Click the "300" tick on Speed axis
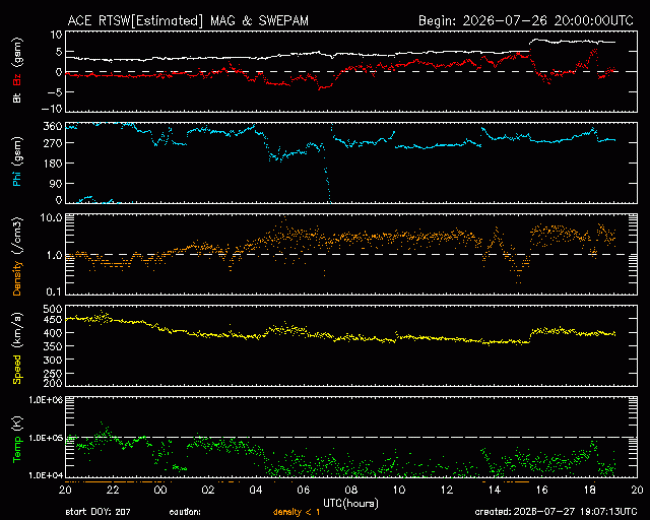Screen dimensions: 650x520 [53, 360]
